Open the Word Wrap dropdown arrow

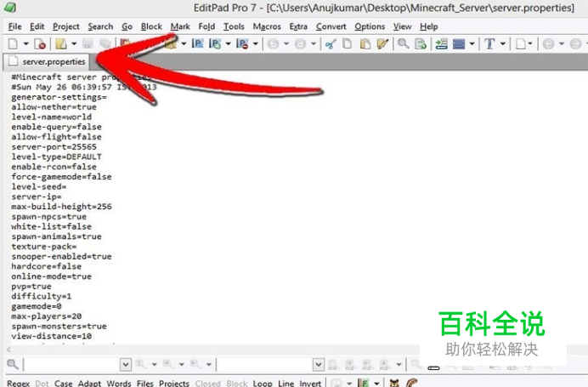click(x=472, y=44)
